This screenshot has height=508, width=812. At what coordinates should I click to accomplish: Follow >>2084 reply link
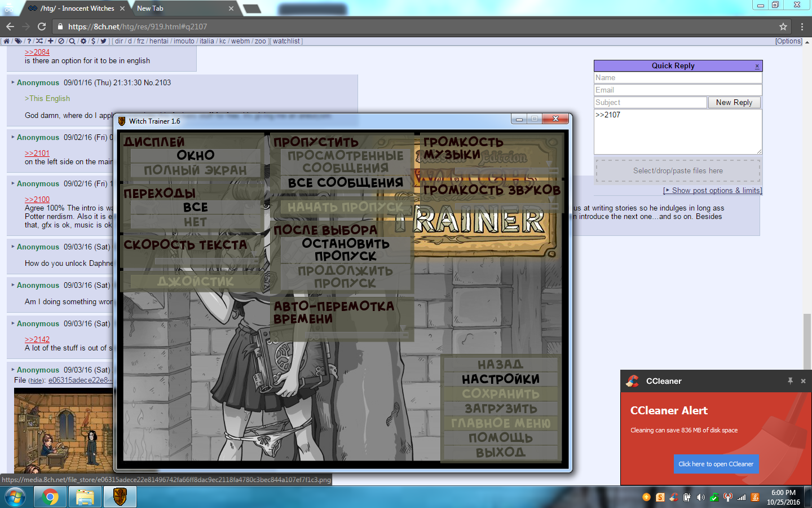37,52
